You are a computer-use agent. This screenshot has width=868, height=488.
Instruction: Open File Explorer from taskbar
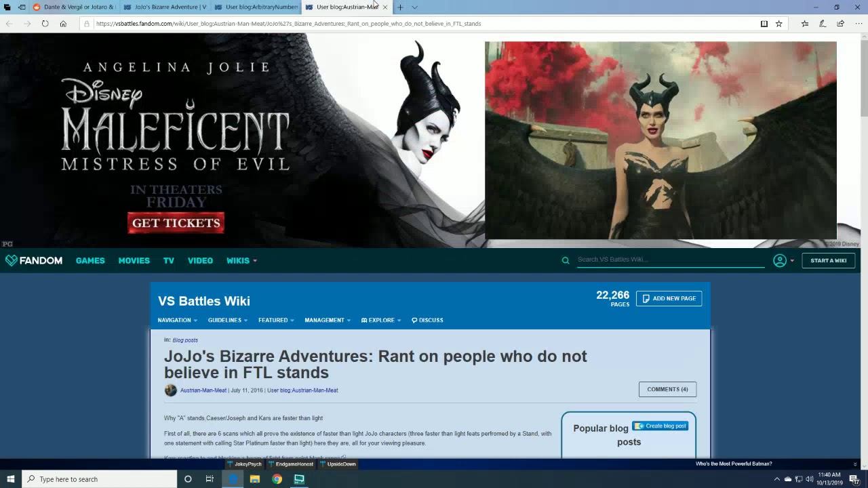pos(255,479)
